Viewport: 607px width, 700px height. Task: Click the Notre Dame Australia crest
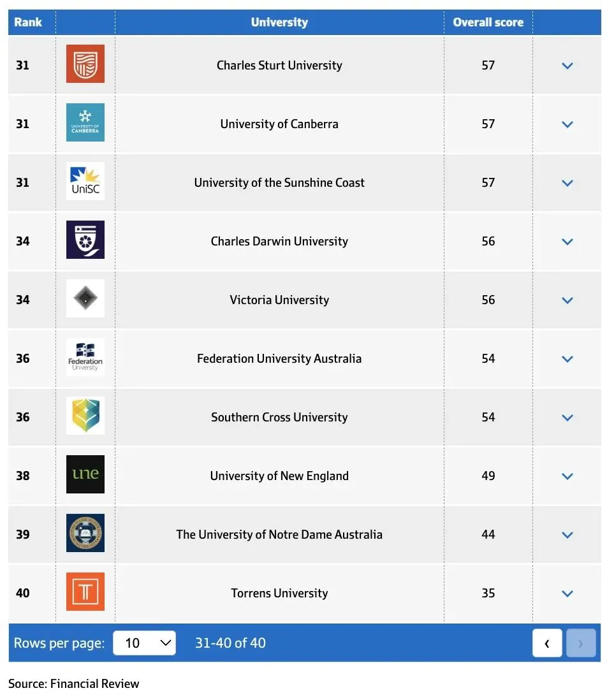[85, 533]
